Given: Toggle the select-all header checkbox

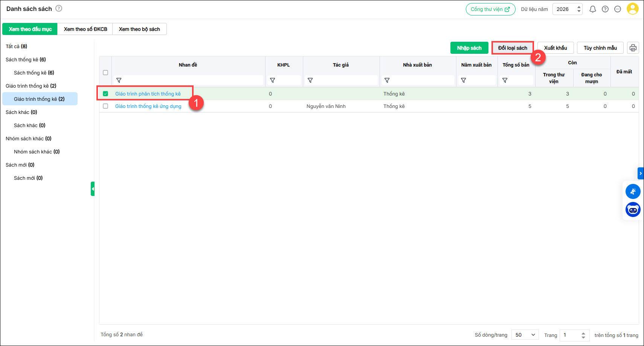Looking at the screenshot, I should (x=105, y=73).
